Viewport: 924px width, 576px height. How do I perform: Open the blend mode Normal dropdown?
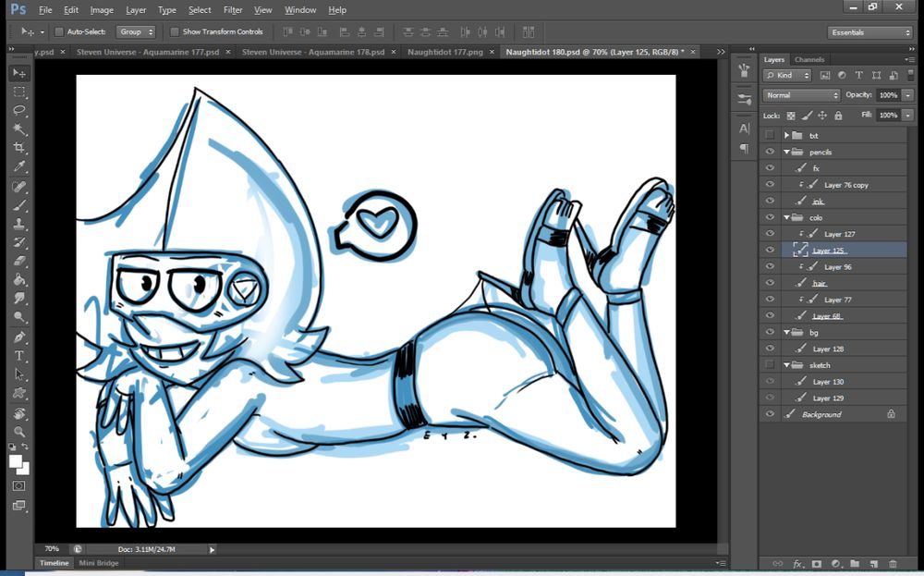[x=801, y=95]
